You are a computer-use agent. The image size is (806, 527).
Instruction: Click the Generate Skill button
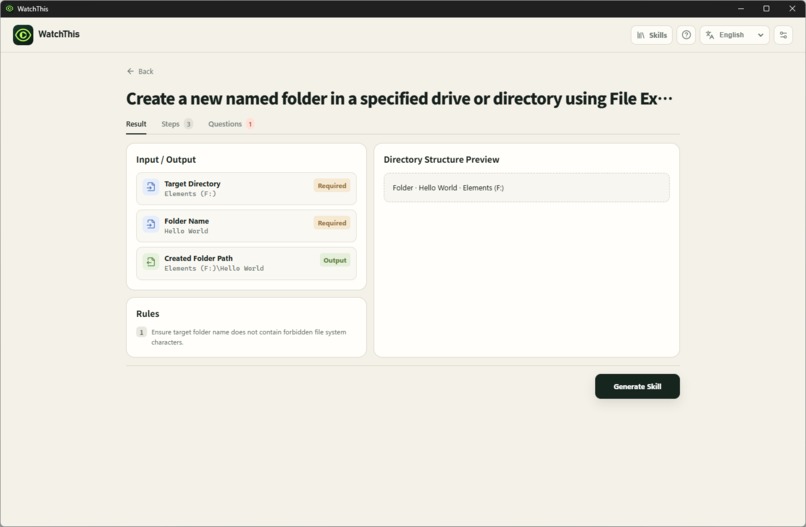(x=637, y=386)
